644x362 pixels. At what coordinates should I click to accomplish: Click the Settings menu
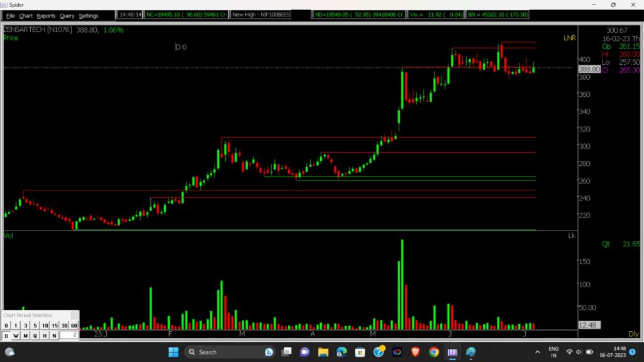click(89, 16)
